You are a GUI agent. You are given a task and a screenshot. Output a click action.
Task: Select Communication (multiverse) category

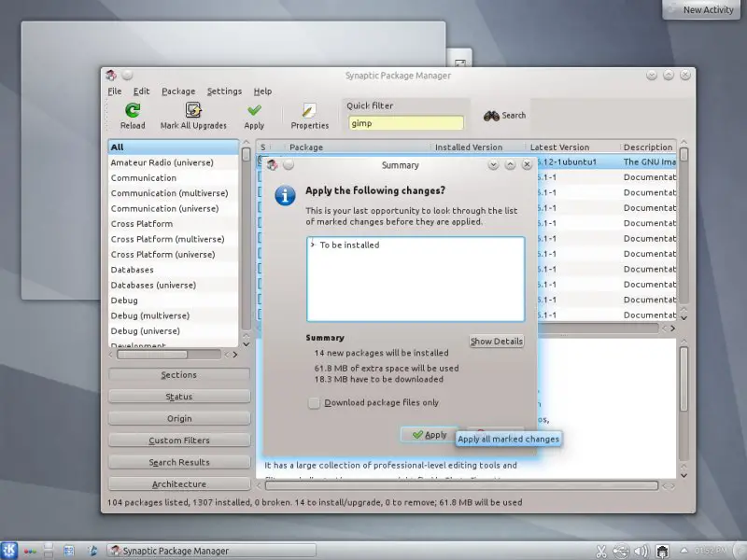tap(174, 193)
